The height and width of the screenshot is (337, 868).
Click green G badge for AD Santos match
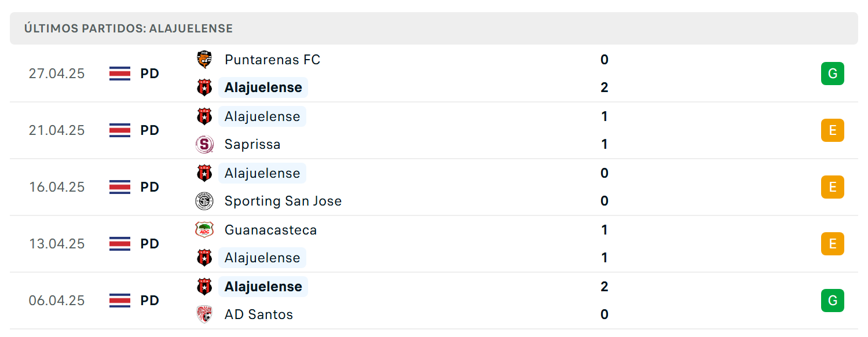coord(832,301)
